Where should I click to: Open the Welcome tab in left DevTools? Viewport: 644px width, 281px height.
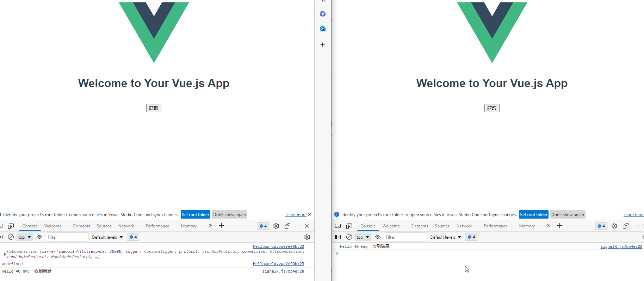[x=53, y=226]
